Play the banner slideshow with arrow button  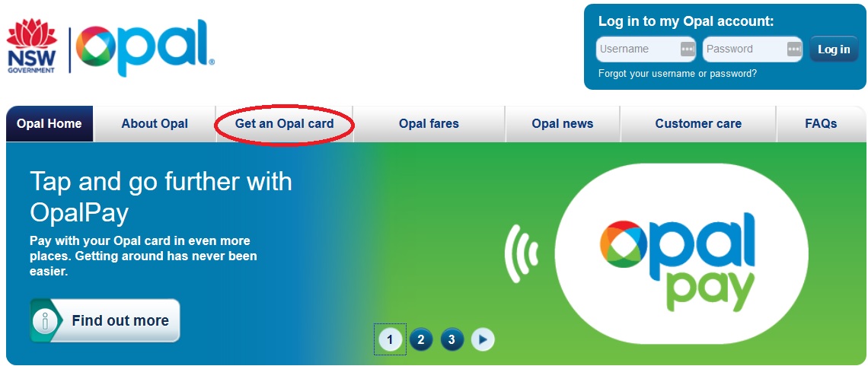click(x=483, y=339)
